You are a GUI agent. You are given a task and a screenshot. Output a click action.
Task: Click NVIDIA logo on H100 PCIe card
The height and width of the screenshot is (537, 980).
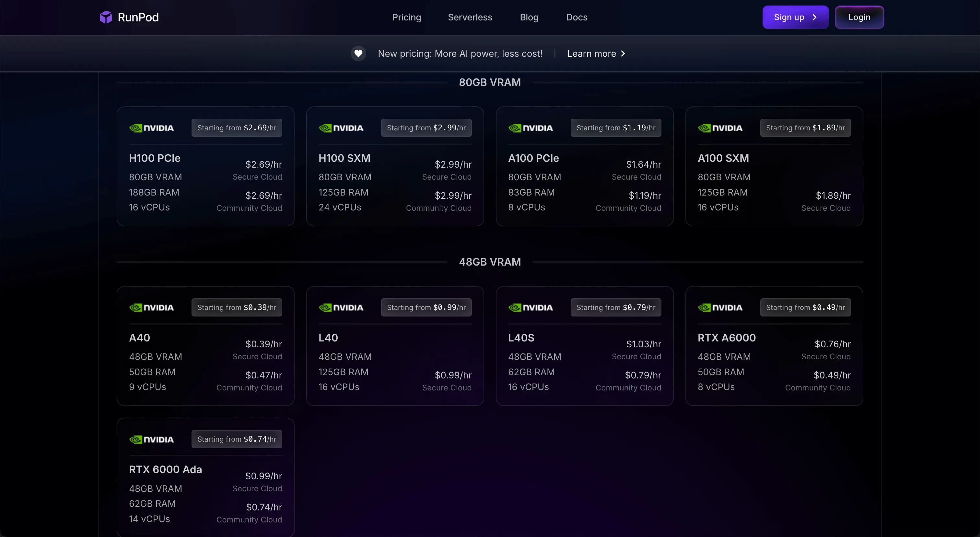point(151,128)
